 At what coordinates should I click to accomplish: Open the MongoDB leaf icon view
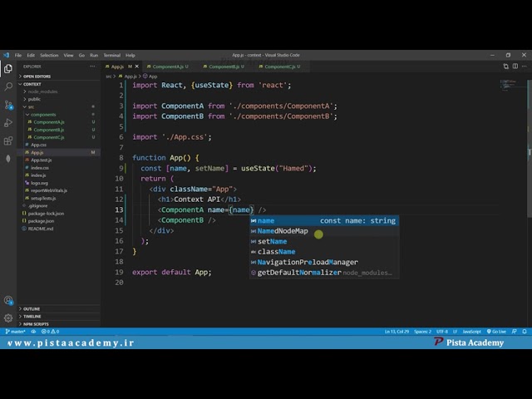click(8, 159)
